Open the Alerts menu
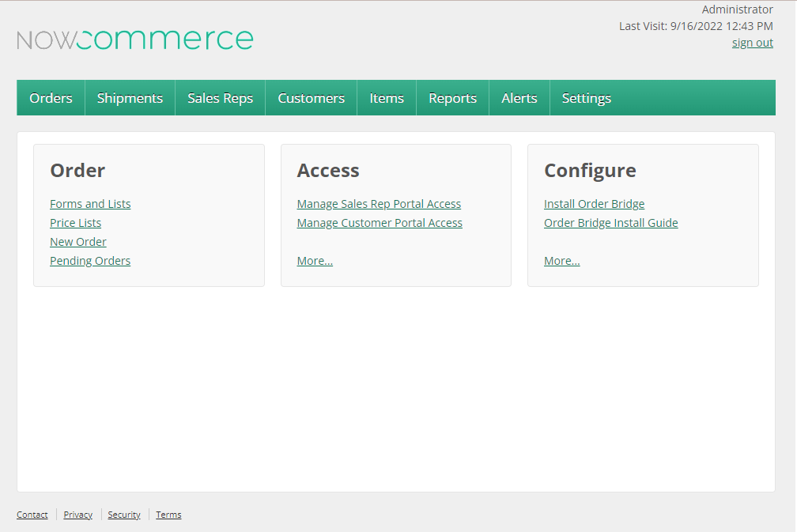The height and width of the screenshot is (532, 797). coord(519,98)
